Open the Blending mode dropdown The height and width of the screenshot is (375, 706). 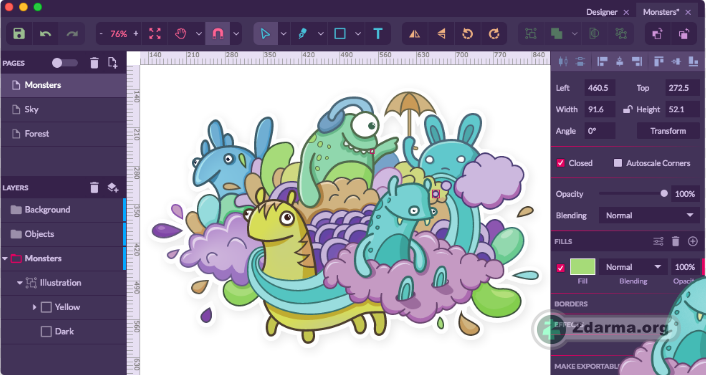pos(648,215)
